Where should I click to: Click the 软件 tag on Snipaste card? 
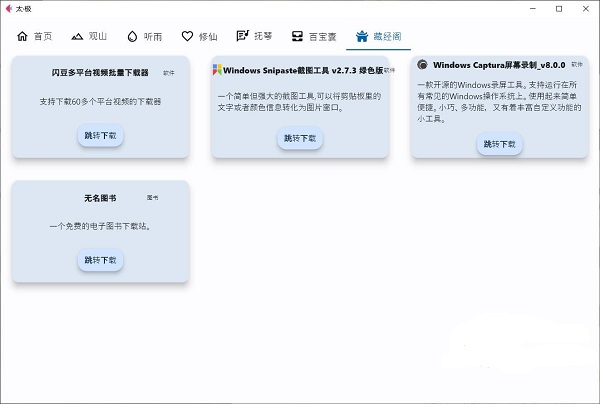(x=390, y=70)
